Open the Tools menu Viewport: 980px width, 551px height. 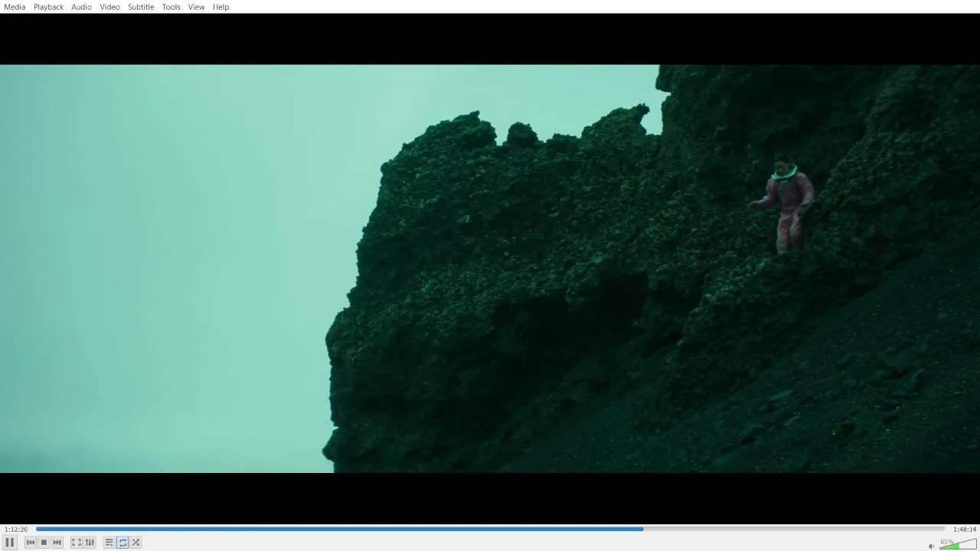[171, 7]
